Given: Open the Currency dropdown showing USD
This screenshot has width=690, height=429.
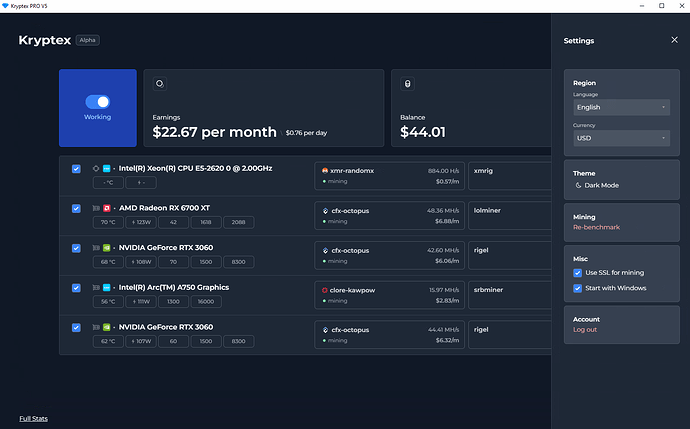Looking at the screenshot, I should pos(621,138).
